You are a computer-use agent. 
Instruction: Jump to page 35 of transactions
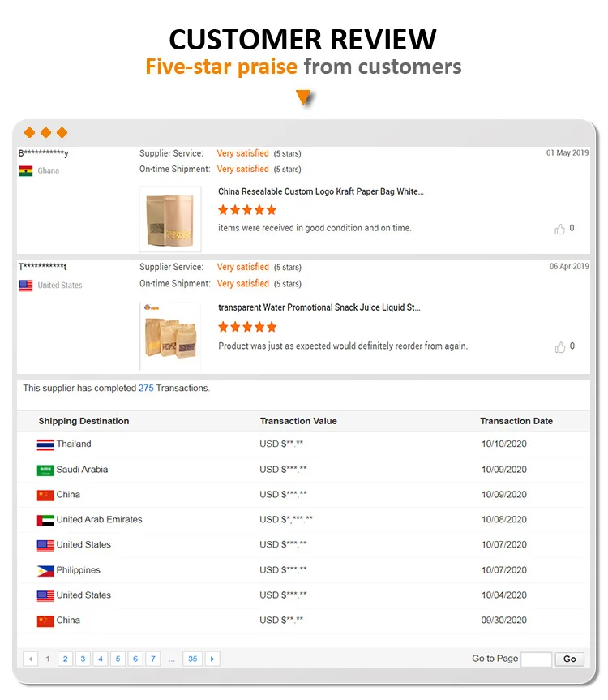[193, 659]
